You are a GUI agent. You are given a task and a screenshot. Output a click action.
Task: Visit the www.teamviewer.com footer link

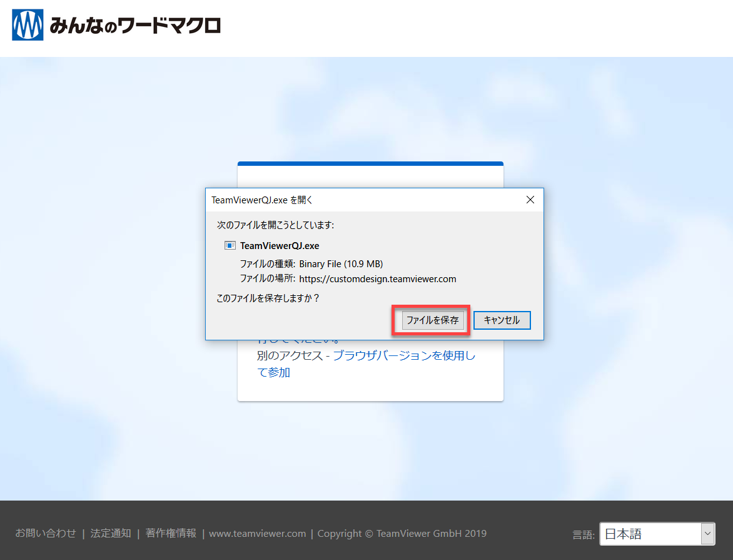(257, 534)
